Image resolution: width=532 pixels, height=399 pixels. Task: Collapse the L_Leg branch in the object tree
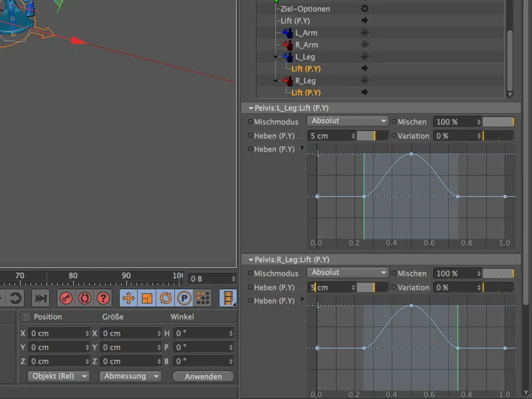point(275,55)
